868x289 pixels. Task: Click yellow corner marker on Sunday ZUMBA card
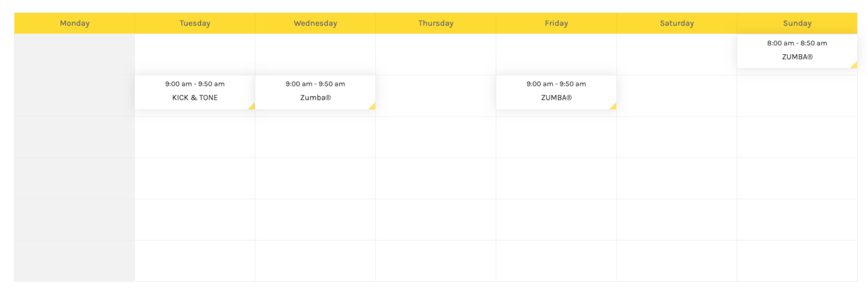[854, 65]
